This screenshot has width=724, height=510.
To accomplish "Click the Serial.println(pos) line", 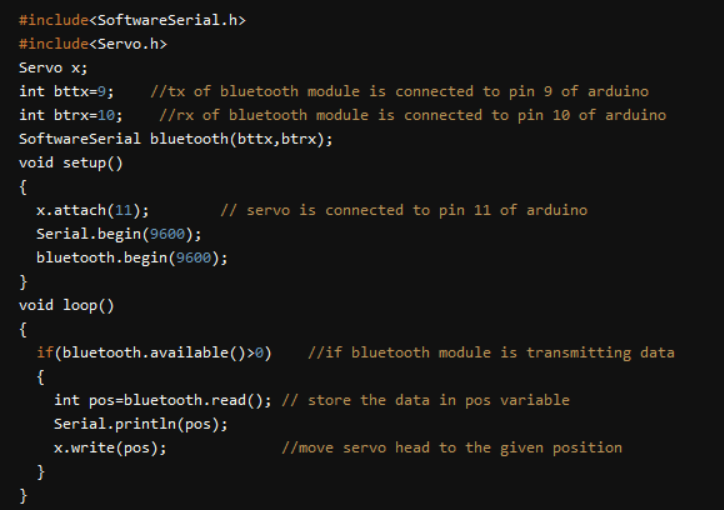I will pos(141,423).
